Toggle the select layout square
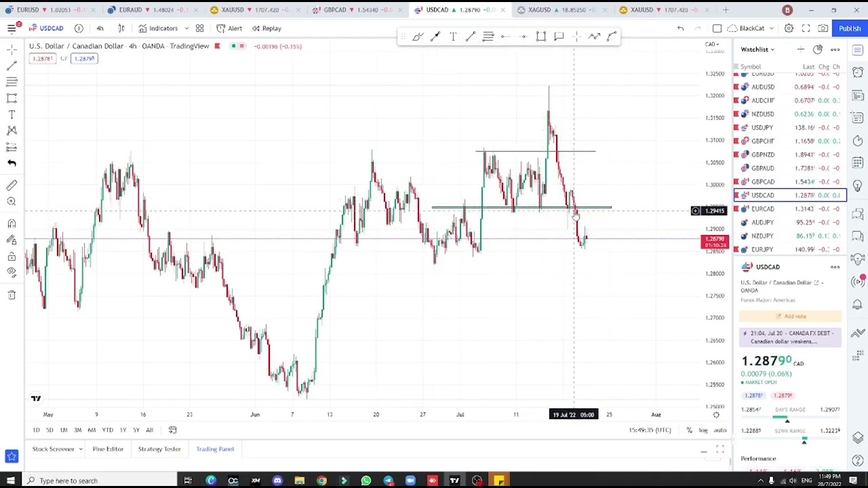This screenshot has width=868, height=488. 717,28
